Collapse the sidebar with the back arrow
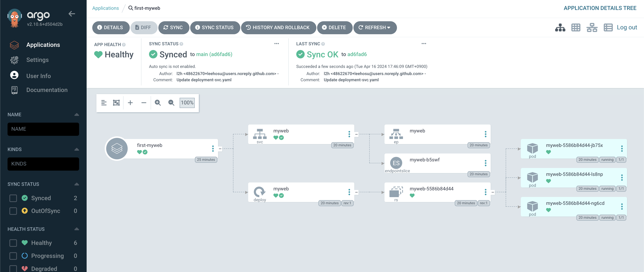The height and width of the screenshot is (272, 644). pyautogui.click(x=72, y=14)
